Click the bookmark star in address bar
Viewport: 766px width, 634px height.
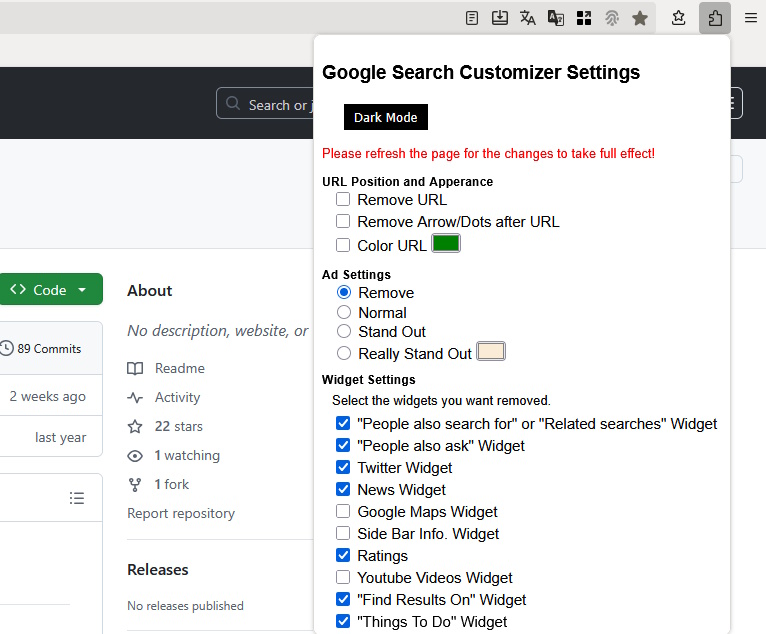640,18
